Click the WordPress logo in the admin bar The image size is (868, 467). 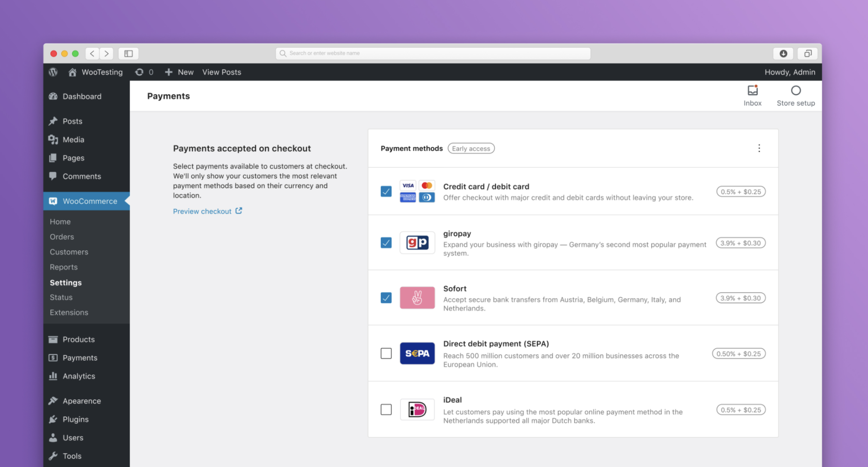tap(53, 72)
